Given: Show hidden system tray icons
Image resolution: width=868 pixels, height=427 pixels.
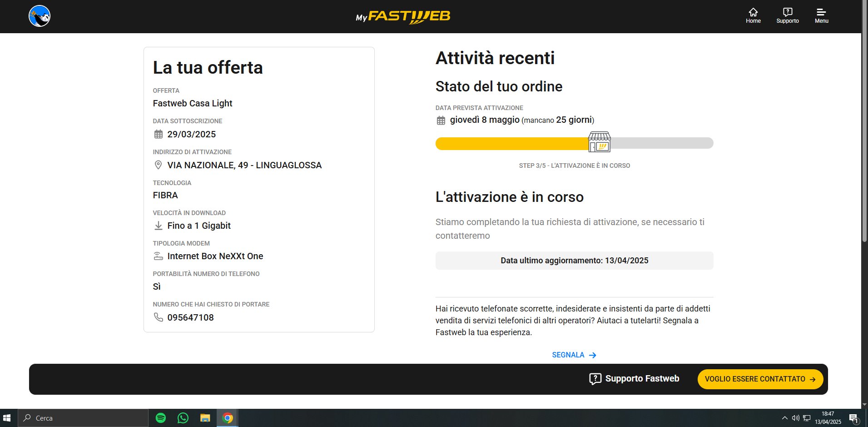Looking at the screenshot, I should tap(784, 418).
